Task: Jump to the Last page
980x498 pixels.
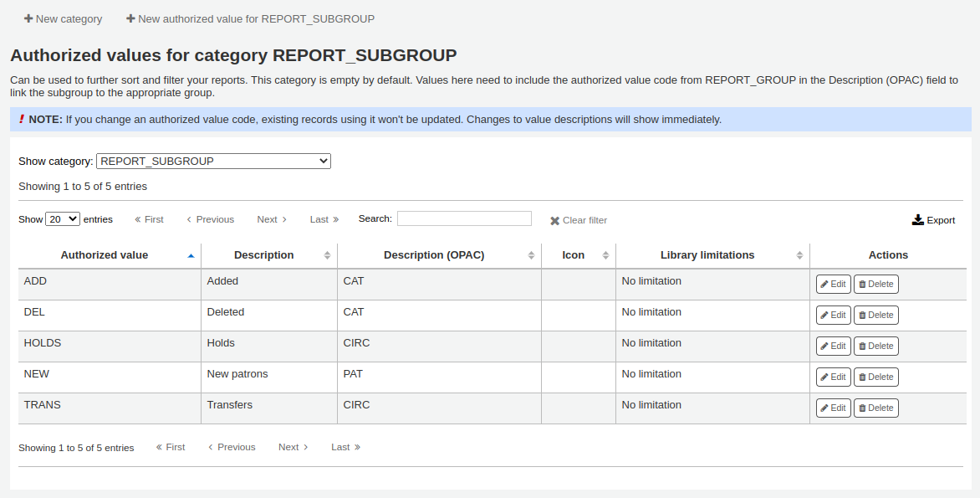Action: click(324, 219)
